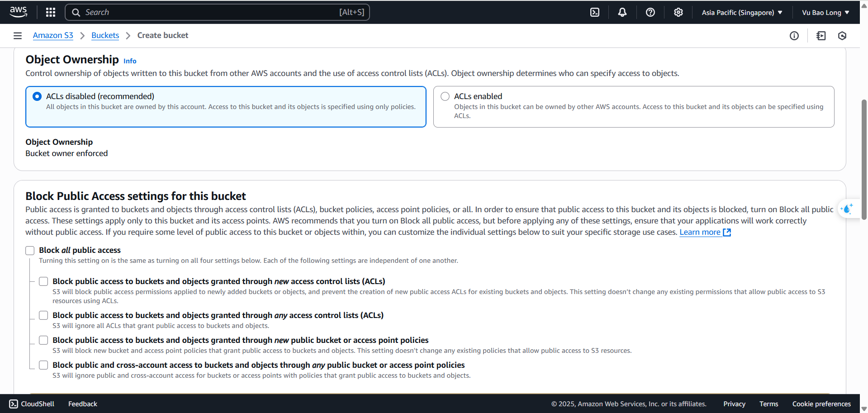Image resolution: width=868 pixels, height=413 pixels.
Task: Click the Learn more external link icon
Action: pyautogui.click(x=727, y=232)
